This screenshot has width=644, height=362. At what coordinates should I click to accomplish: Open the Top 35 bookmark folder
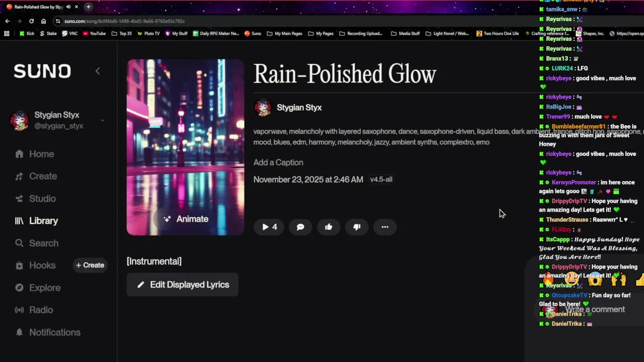[121, 34]
